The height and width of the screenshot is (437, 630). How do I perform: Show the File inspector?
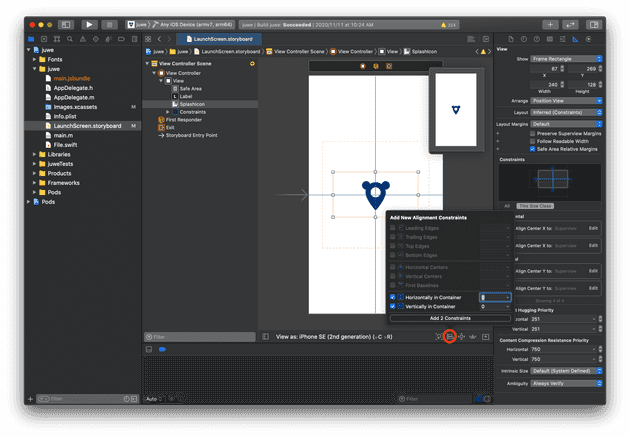[511, 39]
